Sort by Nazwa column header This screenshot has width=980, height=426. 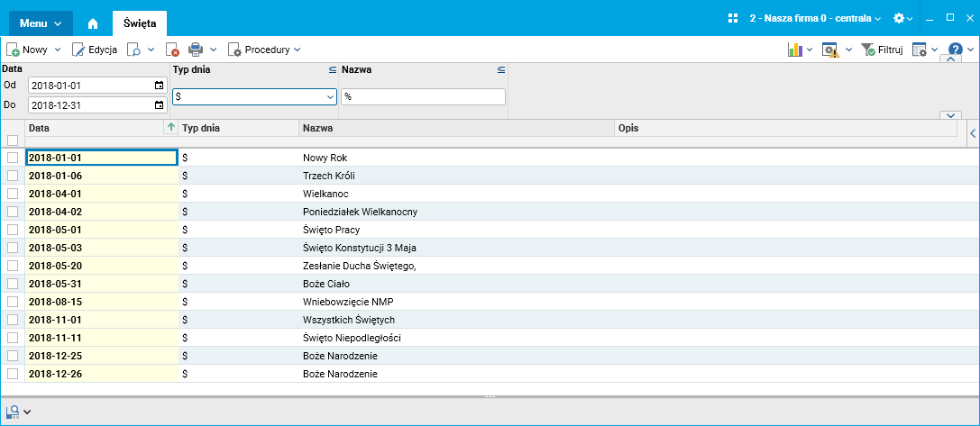(x=456, y=128)
